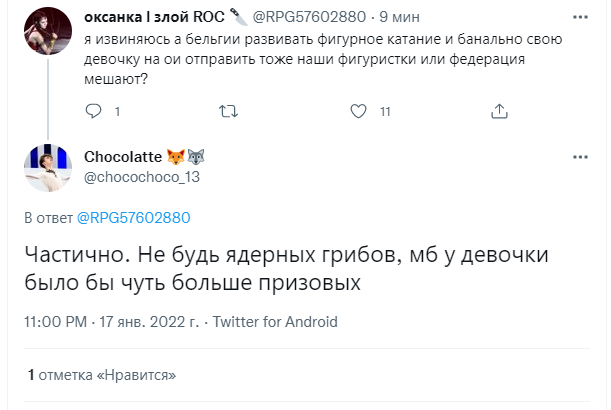The height and width of the screenshot is (410, 611).
Task: View the «1 отметка «Нравится»» likes list
Action: (101, 375)
